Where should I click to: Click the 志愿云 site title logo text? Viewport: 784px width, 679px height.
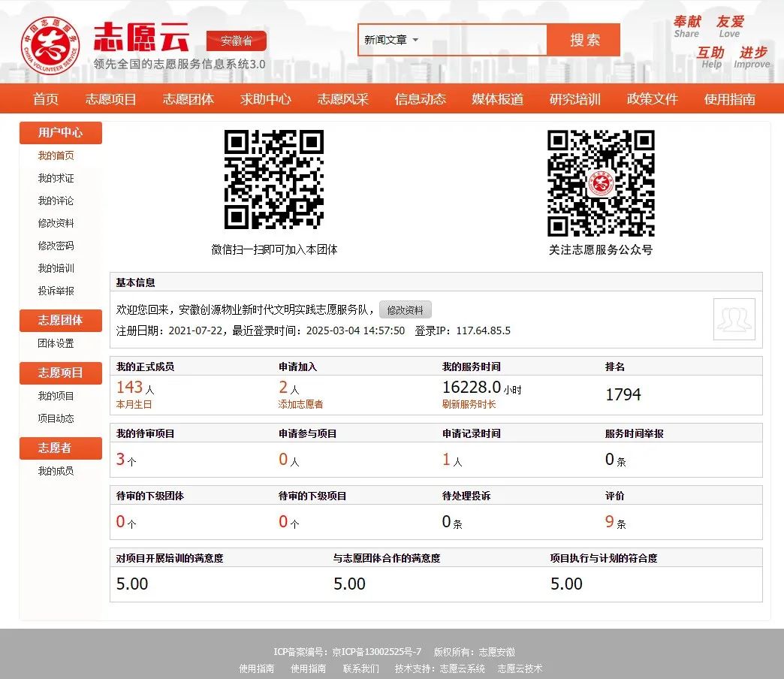pyautogui.click(x=141, y=37)
